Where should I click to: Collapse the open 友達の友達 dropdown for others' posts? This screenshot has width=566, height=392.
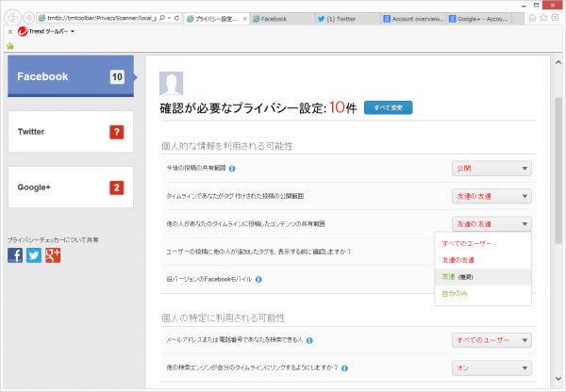(x=491, y=224)
